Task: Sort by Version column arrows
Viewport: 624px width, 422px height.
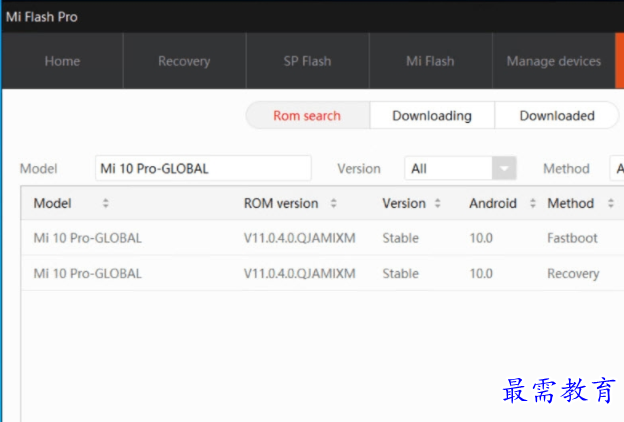Action: tap(437, 203)
